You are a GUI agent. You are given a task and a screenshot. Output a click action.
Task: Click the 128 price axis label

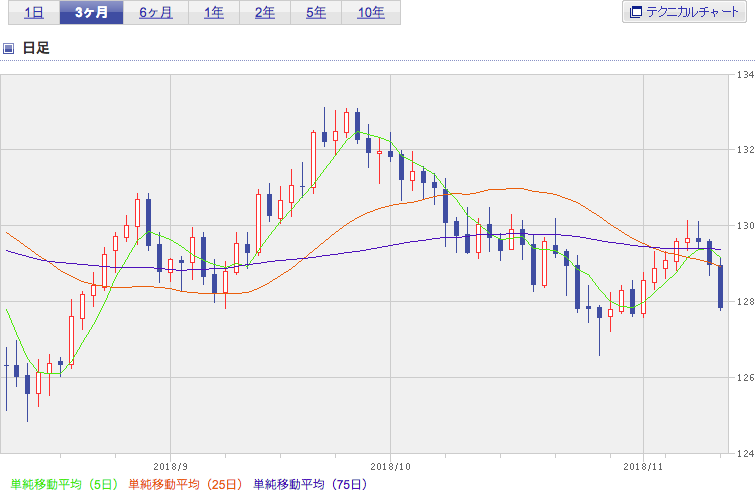745,301
